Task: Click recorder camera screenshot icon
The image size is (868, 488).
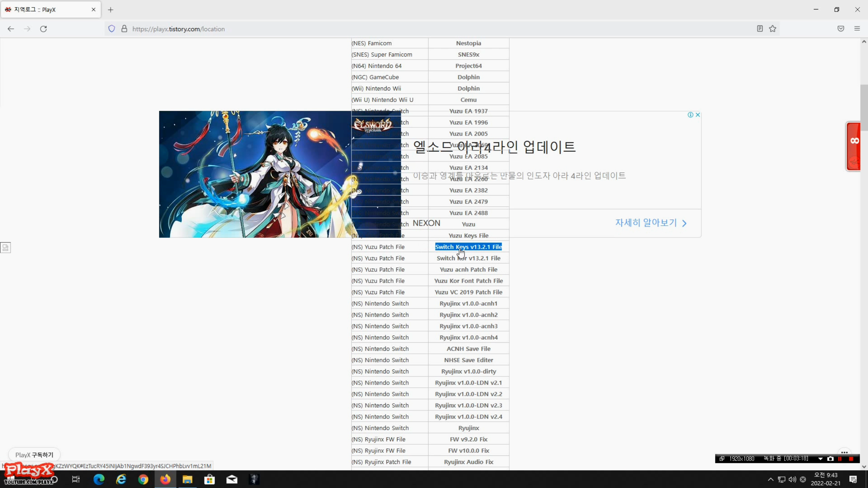Action: coord(830,459)
